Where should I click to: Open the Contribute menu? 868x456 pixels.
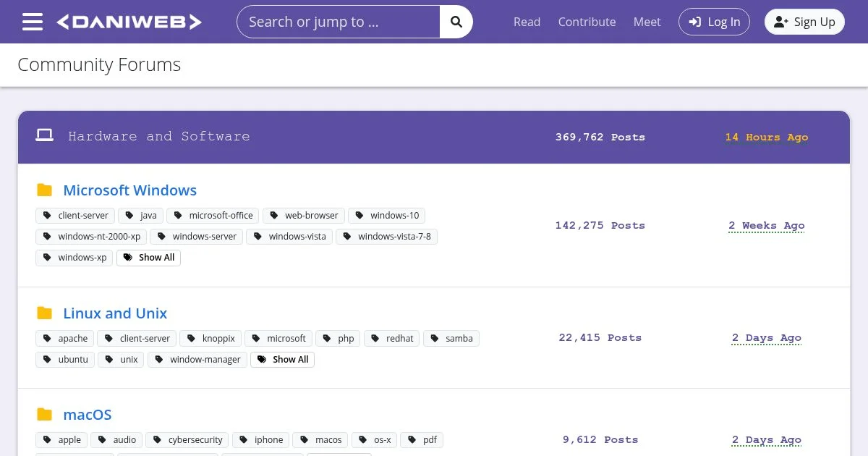(x=587, y=22)
